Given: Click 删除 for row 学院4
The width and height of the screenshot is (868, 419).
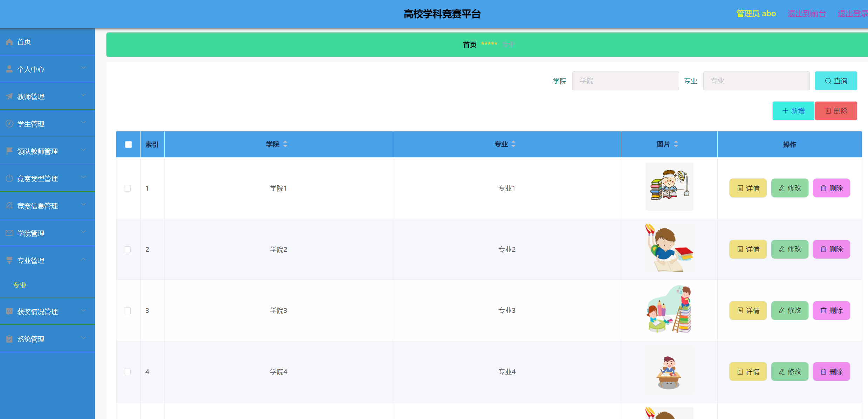Looking at the screenshot, I should pyautogui.click(x=831, y=371).
